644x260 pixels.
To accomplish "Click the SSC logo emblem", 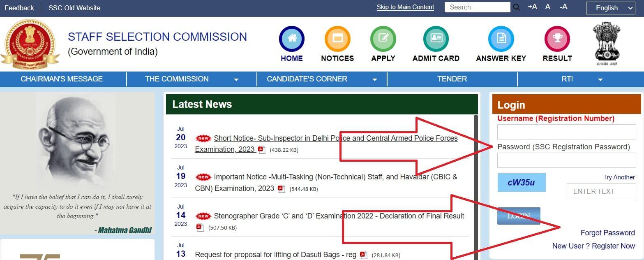I will click(x=30, y=44).
